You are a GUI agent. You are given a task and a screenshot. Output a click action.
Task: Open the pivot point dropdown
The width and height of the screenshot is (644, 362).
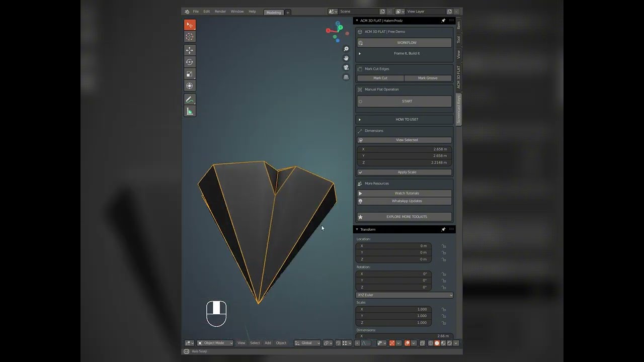tap(328, 343)
